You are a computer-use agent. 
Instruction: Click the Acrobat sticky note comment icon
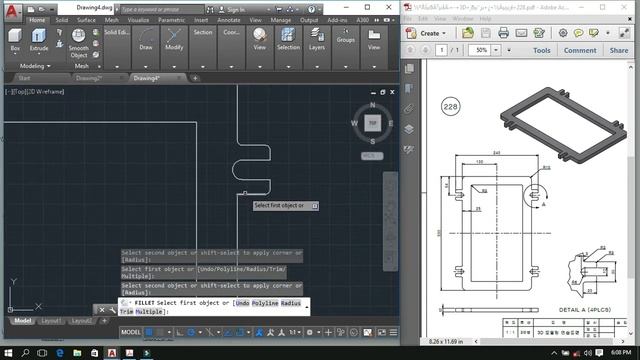pos(578,33)
